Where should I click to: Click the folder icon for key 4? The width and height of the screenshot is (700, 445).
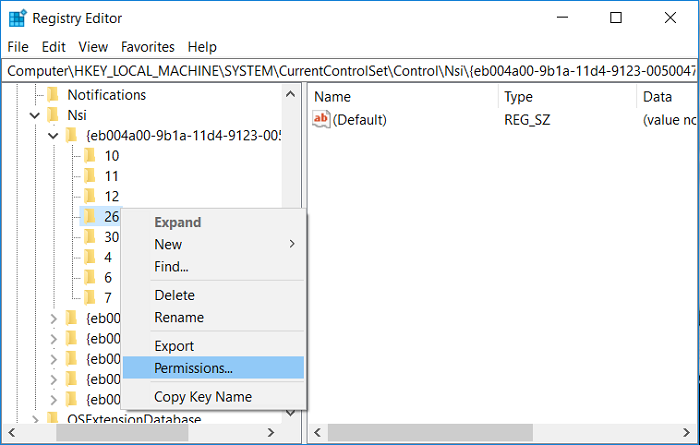tap(89, 257)
